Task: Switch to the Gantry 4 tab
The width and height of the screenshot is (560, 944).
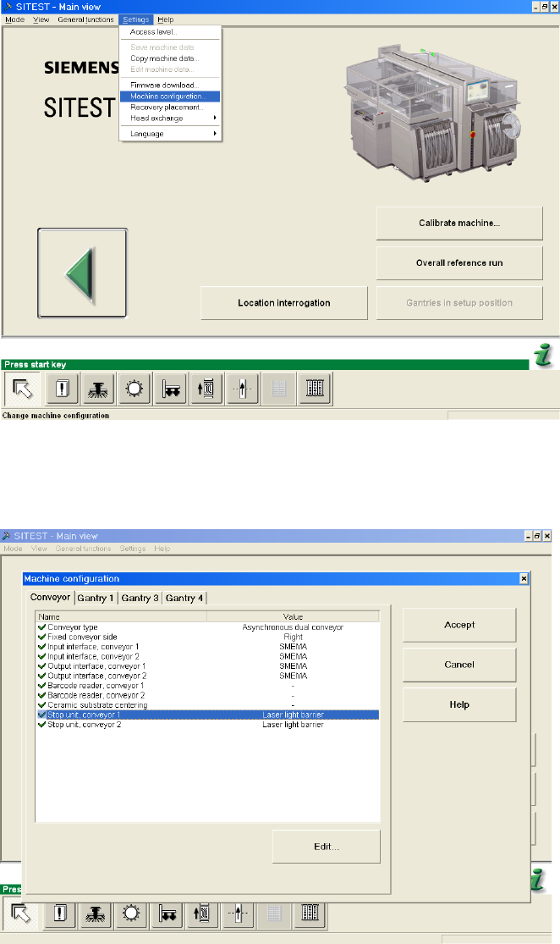Action: pyautogui.click(x=184, y=598)
